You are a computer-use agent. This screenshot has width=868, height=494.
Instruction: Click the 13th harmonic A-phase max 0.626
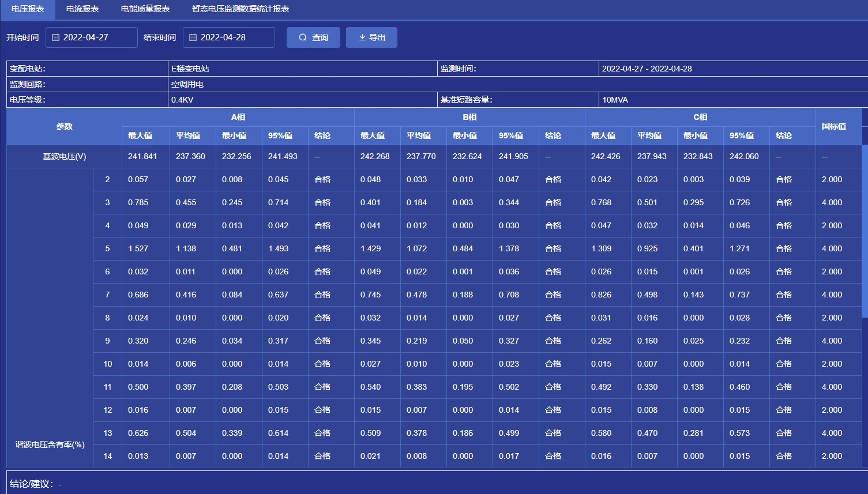[x=138, y=433]
